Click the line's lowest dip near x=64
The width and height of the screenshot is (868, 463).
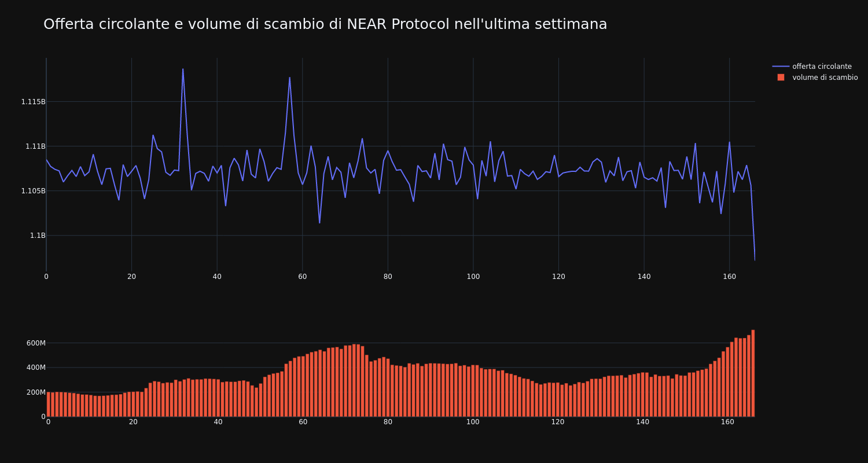319,223
